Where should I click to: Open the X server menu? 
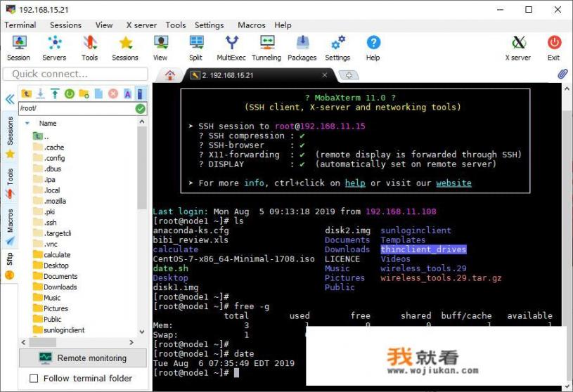coord(141,25)
